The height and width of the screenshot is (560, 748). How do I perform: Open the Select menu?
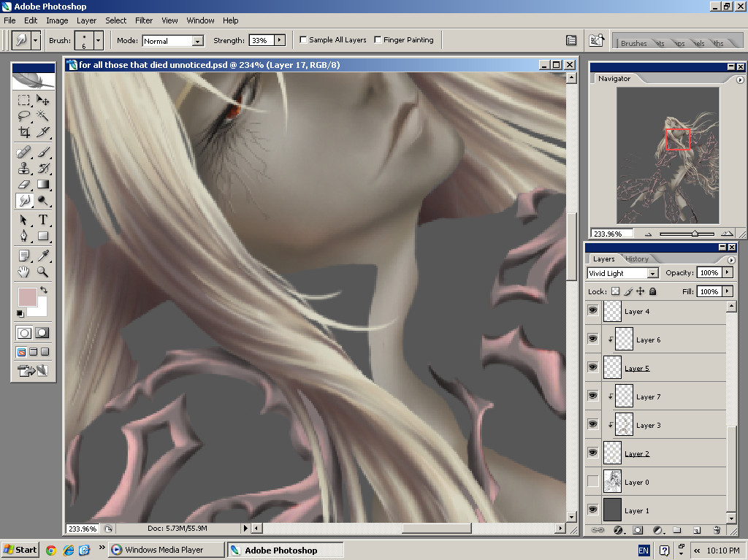pos(116,20)
